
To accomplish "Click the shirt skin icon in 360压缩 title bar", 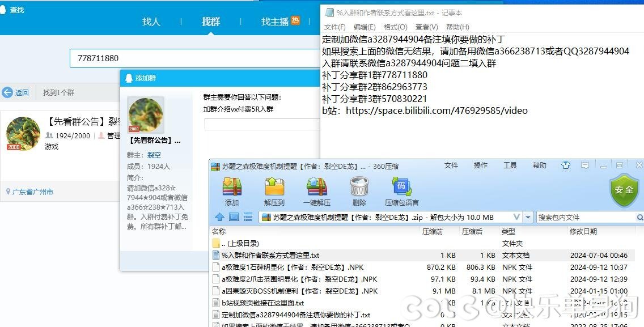I will coord(566,165).
